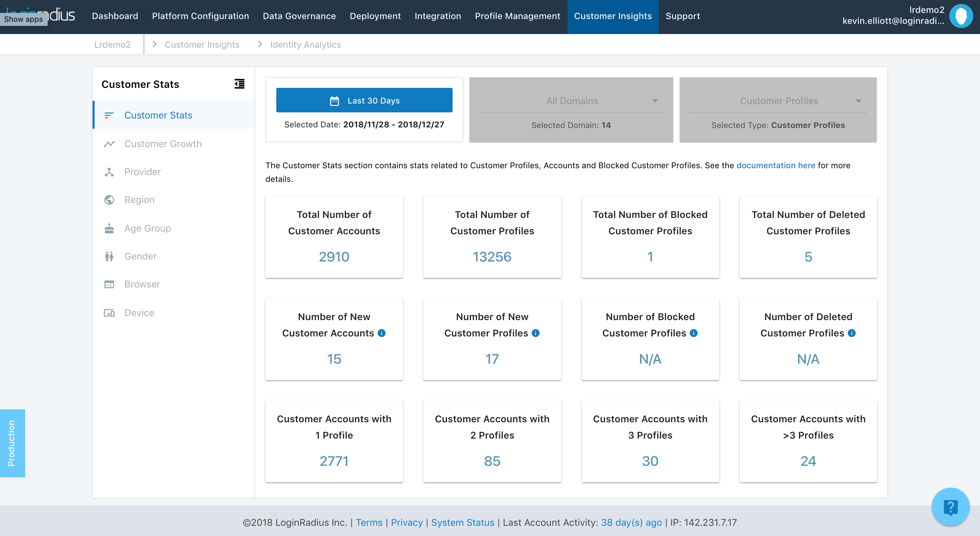980x536 pixels.
Task: Click the Customer Growth chart icon
Action: pos(109,144)
